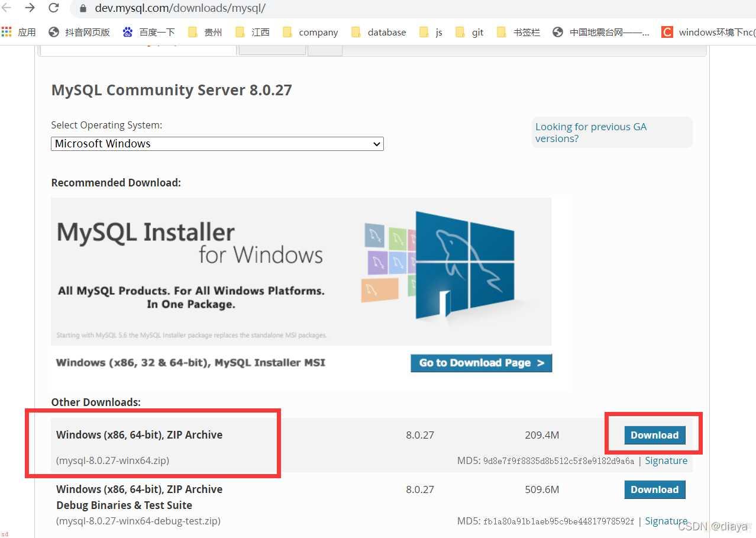The width and height of the screenshot is (756, 538).
Task: Open the js bookmark folder
Action: [431, 32]
